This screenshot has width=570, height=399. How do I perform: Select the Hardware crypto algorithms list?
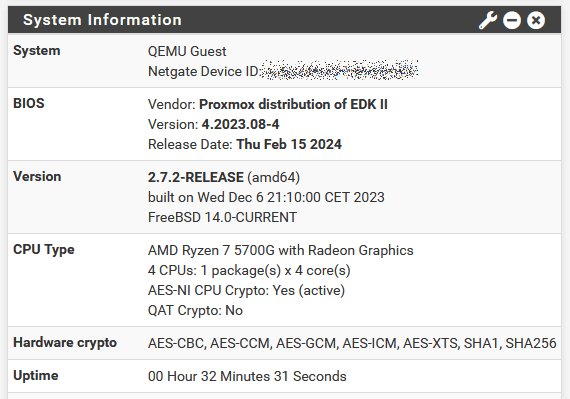pyautogui.click(x=352, y=343)
